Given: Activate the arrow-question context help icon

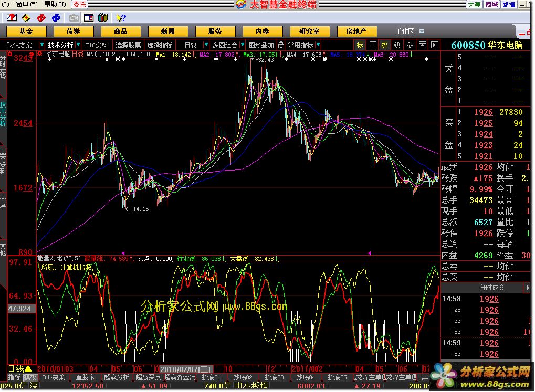Looking at the screenshot, I should (121, 17).
